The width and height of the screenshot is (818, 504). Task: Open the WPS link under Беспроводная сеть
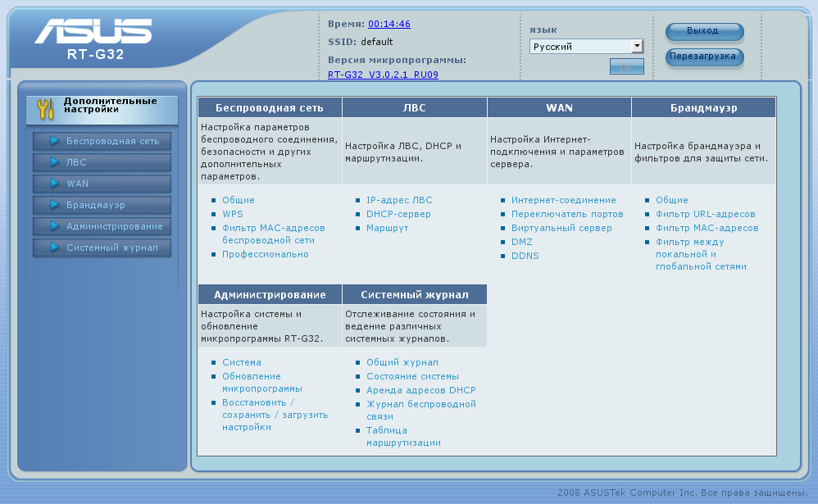pos(233,214)
